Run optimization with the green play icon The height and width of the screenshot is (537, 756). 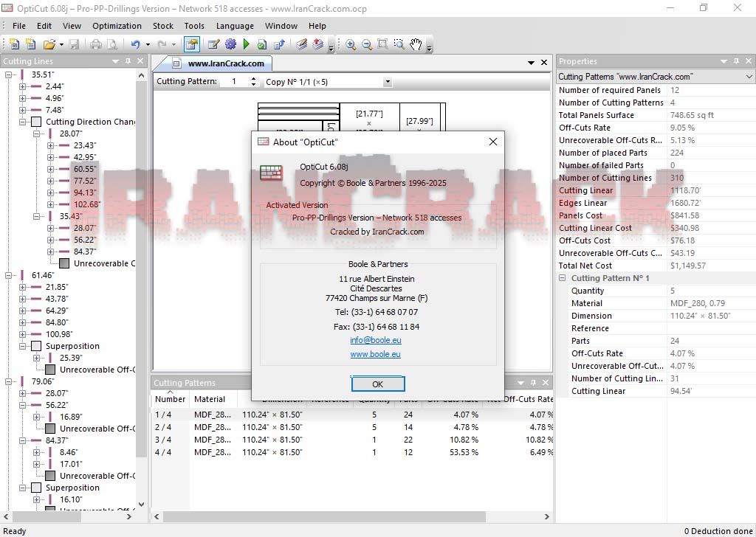(247, 44)
